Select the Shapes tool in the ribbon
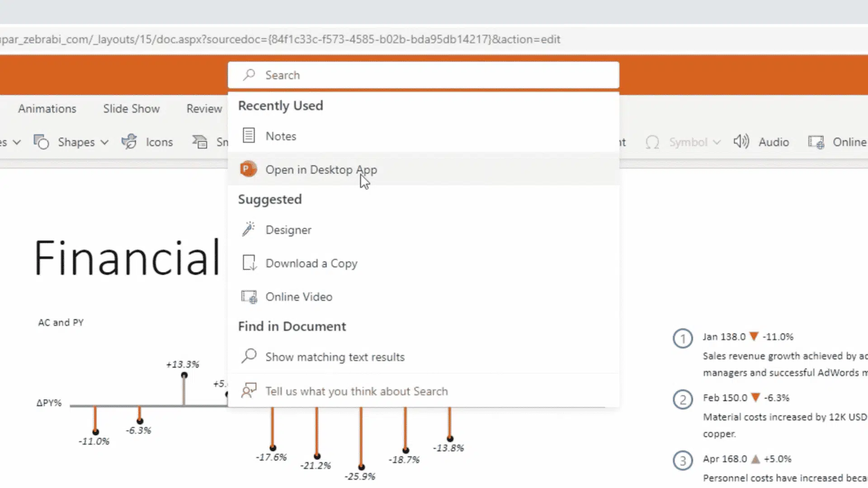 75,142
